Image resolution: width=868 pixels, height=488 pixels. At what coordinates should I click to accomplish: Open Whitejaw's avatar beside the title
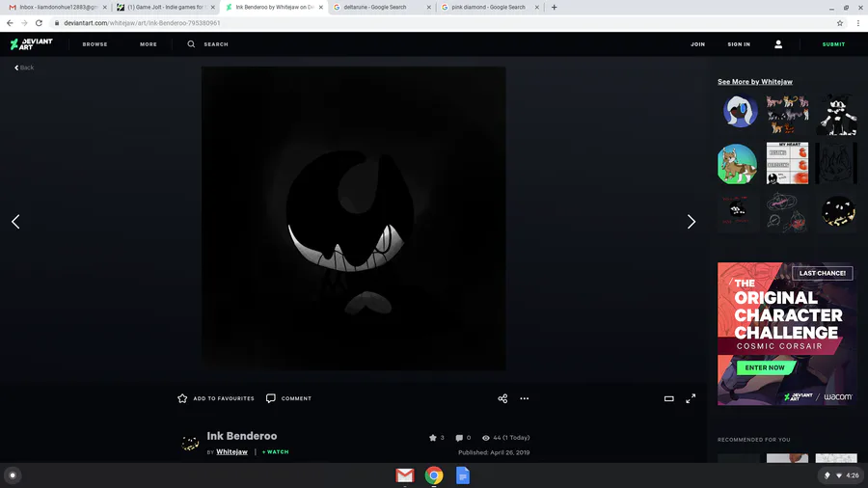(x=190, y=444)
